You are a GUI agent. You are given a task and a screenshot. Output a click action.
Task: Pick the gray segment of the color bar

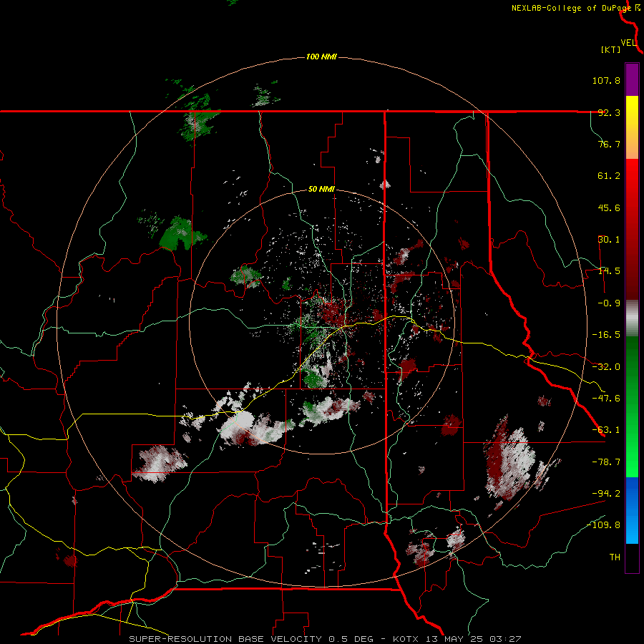[632, 318]
